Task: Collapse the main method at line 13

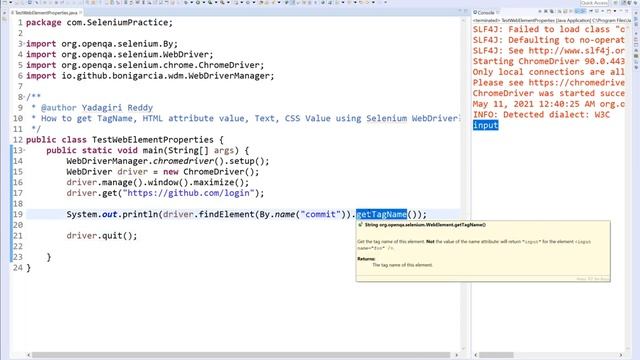Action: pos(24,150)
